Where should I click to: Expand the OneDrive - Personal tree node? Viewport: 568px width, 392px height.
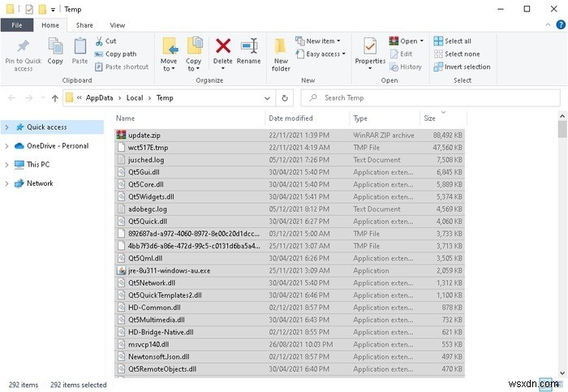6,146
